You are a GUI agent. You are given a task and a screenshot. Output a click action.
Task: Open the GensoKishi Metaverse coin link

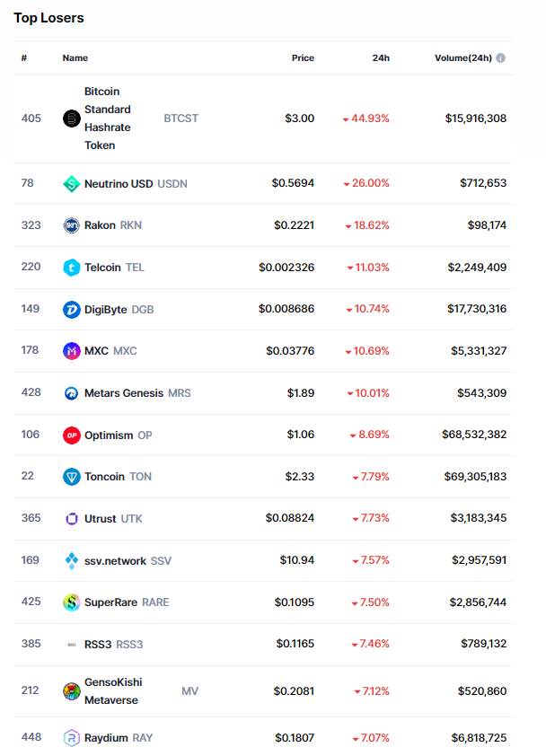pos(112,690)
